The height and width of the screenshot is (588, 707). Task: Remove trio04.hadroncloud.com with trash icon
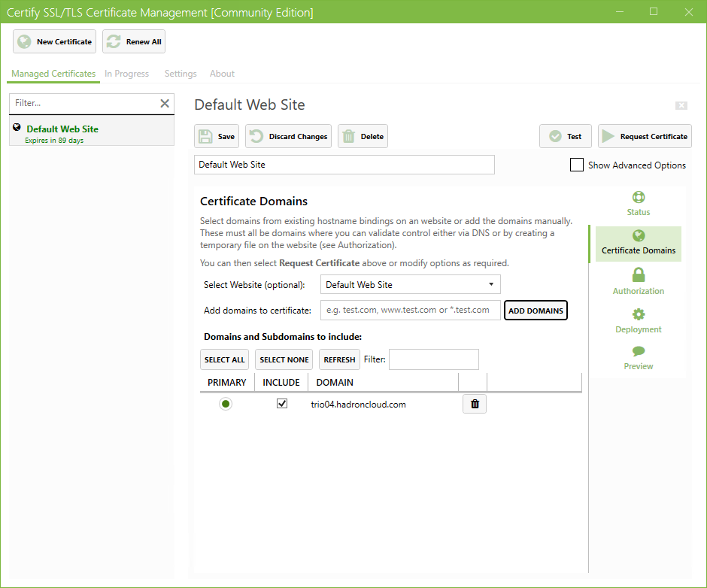(475, 404)
